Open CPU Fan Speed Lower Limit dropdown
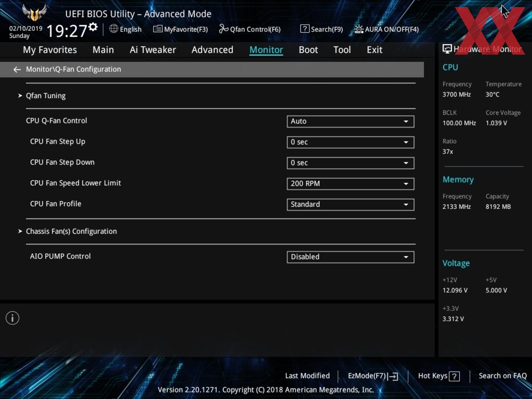The height and width of the screenshot is (399, 532). (350, 183)
